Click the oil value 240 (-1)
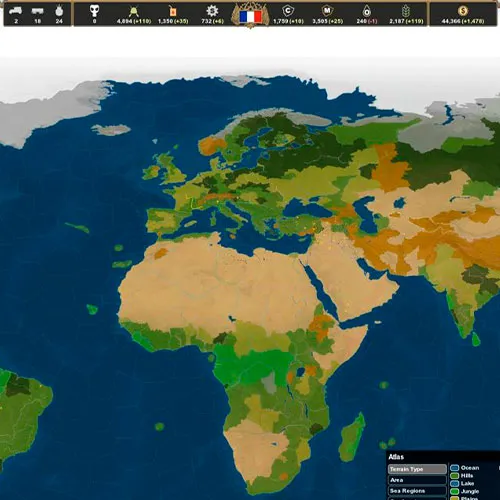 click(367, 21)
